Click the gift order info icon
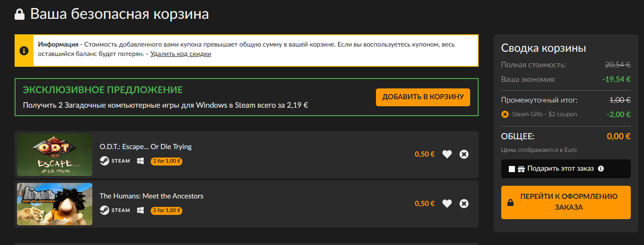This screenshot has width=644, height=245. tap(601, 168)
